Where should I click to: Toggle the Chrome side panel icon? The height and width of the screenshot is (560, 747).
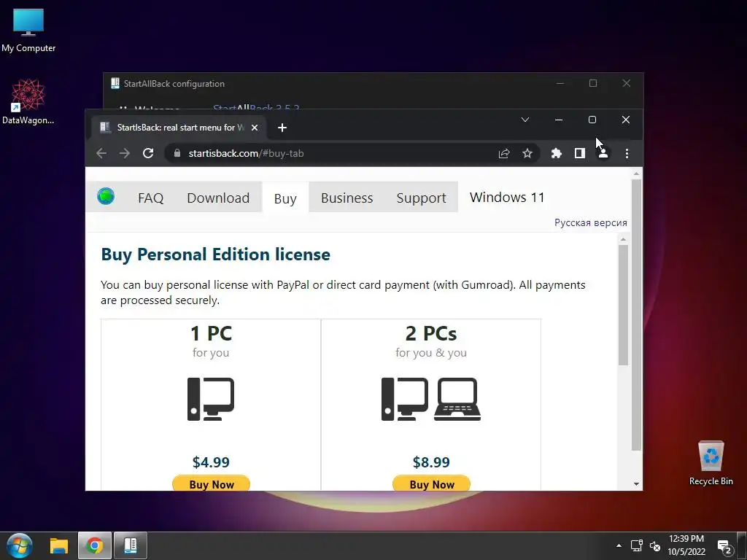tap(579, 153)
